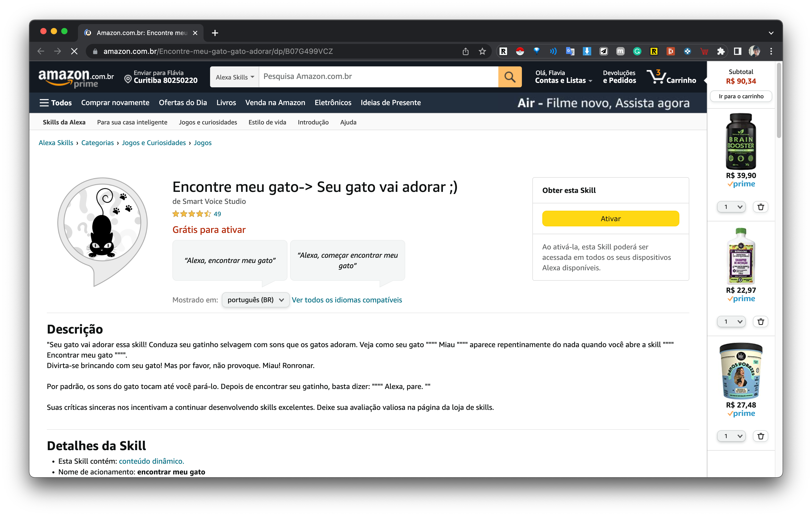Screen dimensions: 812x516
Task: Open the conteúdo dinâmico link
Action: tap(151, 461)
